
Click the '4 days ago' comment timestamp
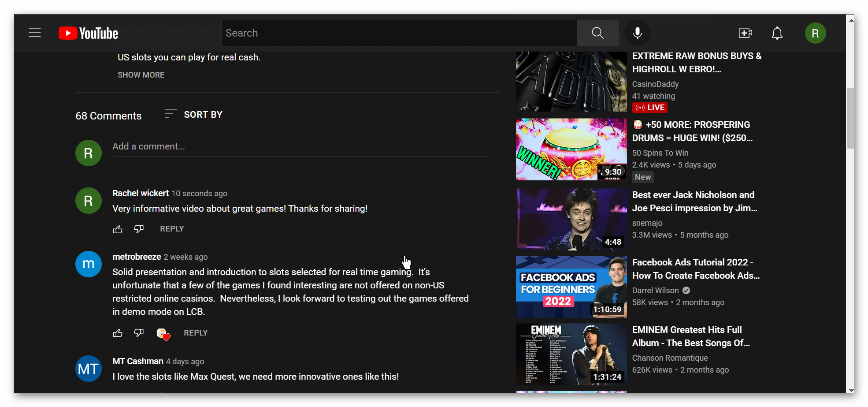tap(185, 362)
